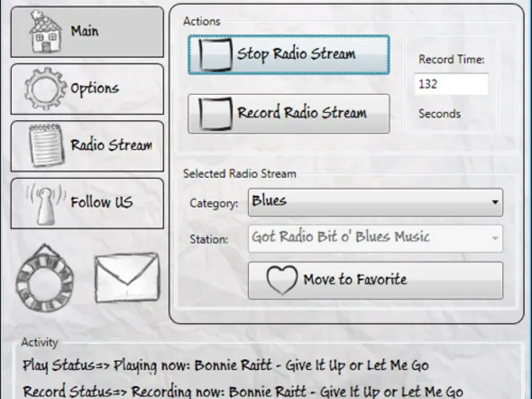Click the gear icon on the Options tab

coord(45,89)
